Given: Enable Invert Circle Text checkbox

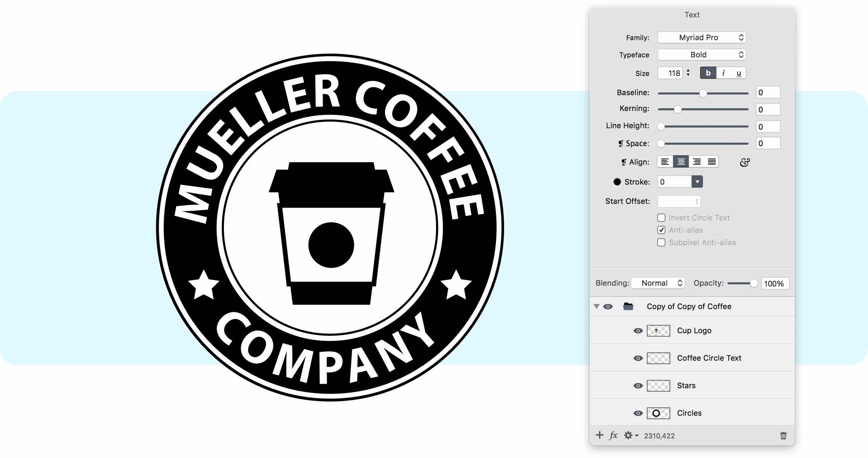Looking at the screenshot, I should 658,218.
